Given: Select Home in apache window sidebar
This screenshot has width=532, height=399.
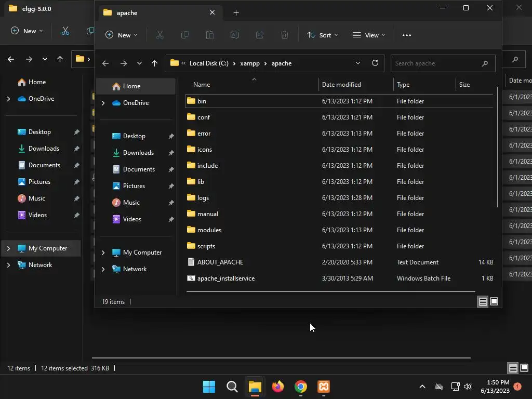Looking at the screenshot, I should coord(136,86).
